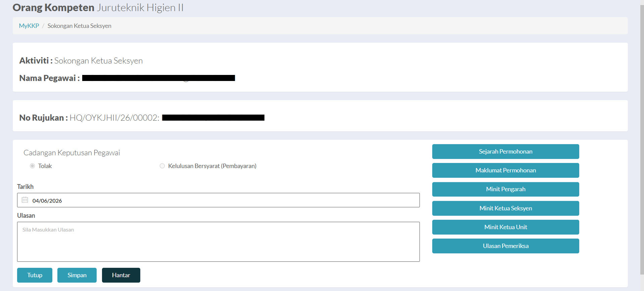View Maklumat Permohonan
The width and height of the screenshot is (644, 291).
coord(506,170)
